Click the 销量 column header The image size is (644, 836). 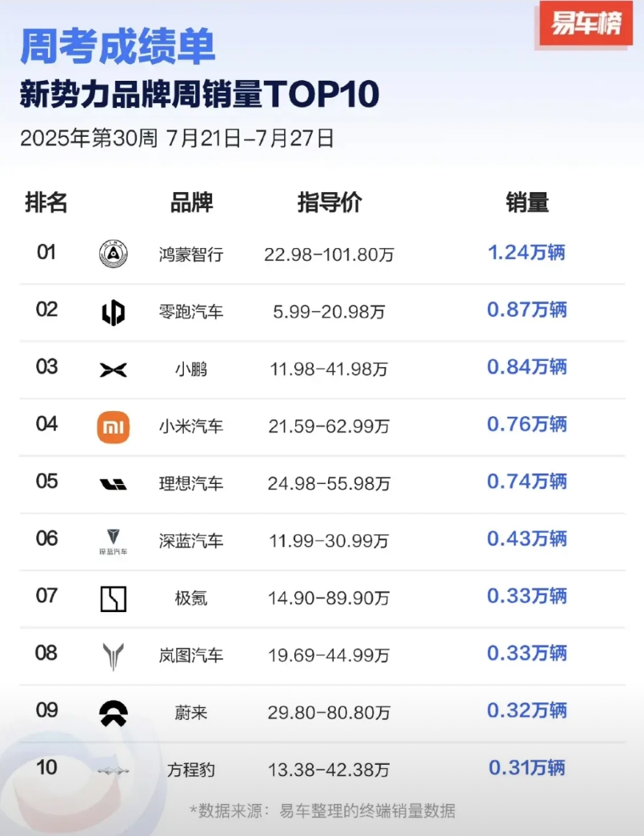[527, 202]
